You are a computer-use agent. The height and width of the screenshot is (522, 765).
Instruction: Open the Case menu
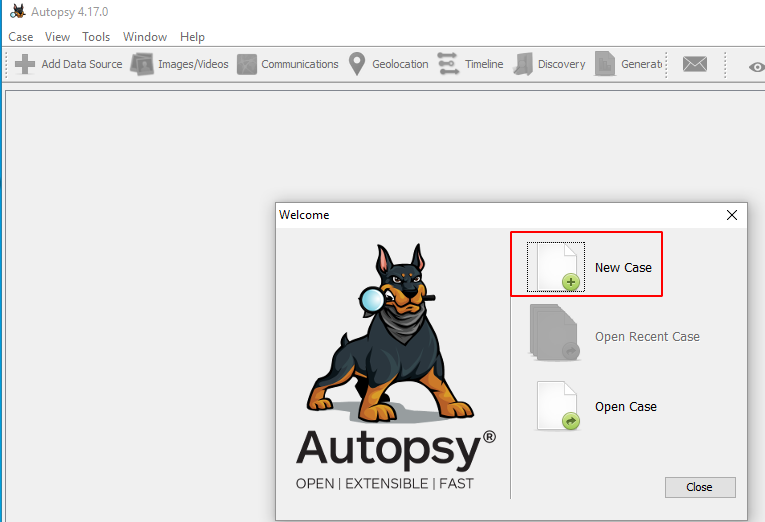(20, 37)
